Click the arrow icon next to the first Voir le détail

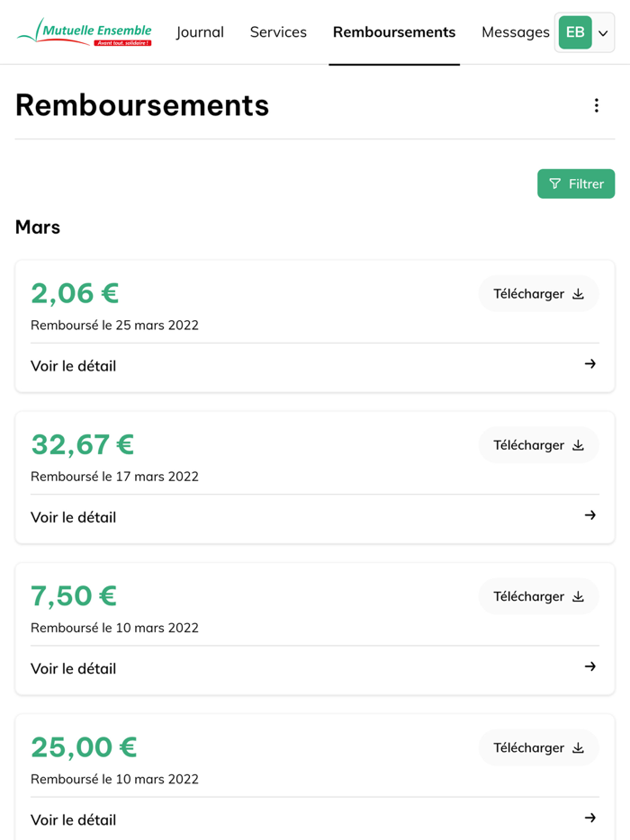point(589,363)
